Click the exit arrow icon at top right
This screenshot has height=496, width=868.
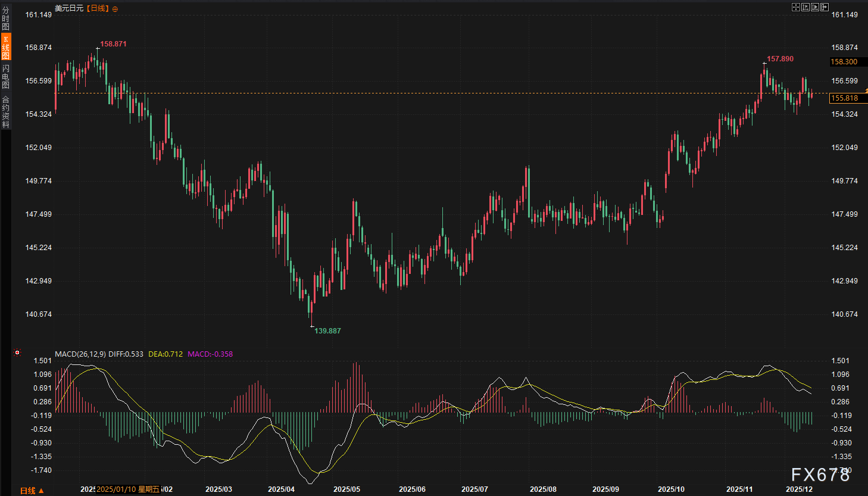coord(825,7)
